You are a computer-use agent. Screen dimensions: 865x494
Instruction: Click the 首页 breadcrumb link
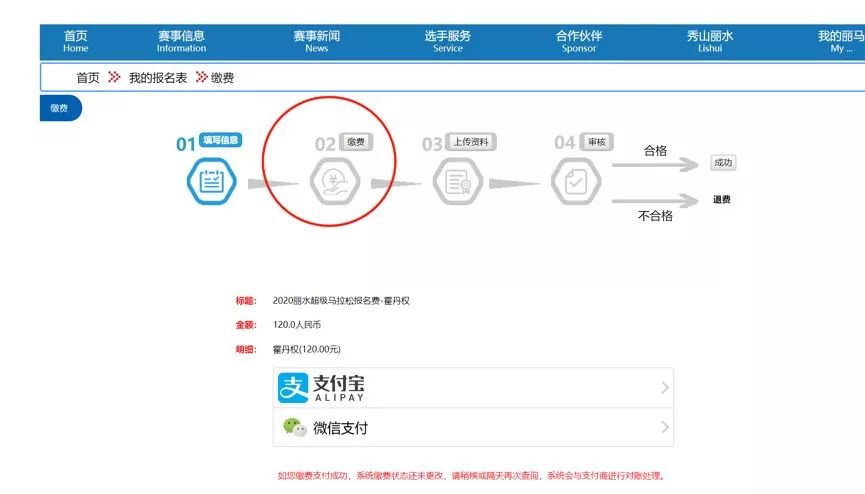tap(88, 78)
